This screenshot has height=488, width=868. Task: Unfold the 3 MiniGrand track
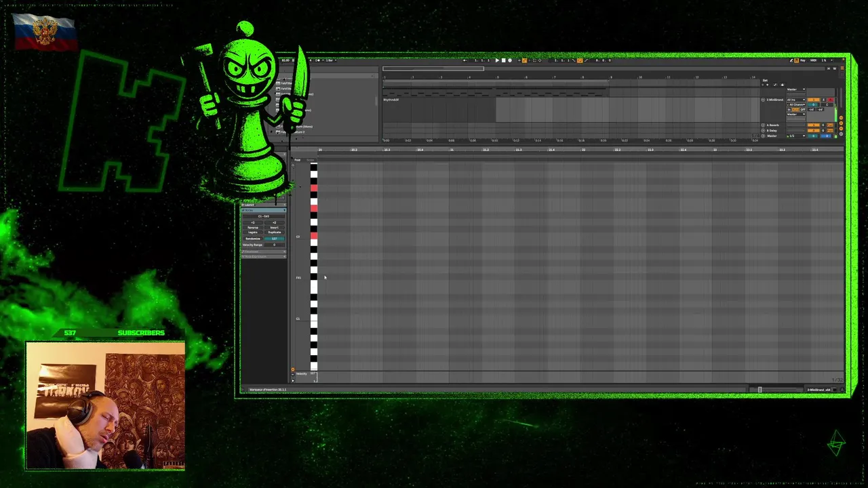coord(763,100)
